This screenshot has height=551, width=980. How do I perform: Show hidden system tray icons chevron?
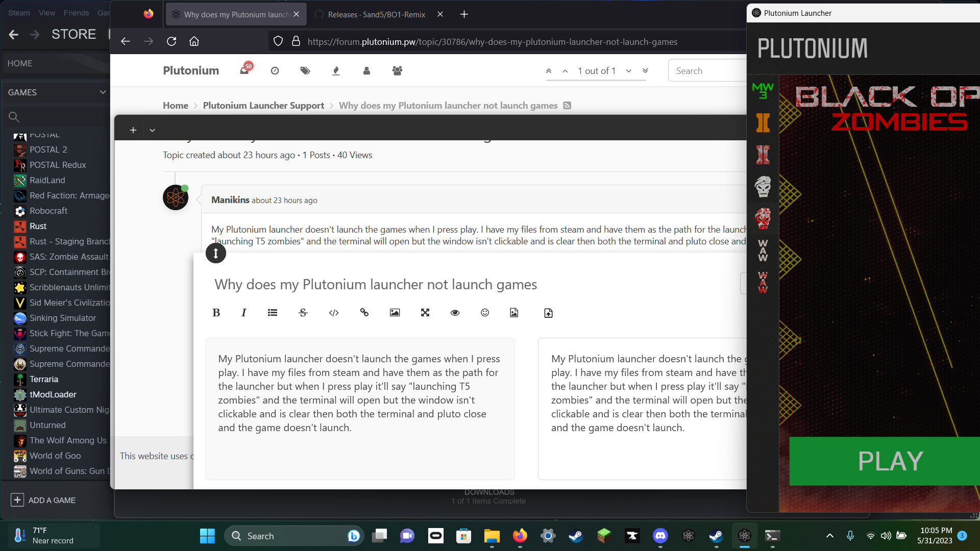pos(830,536)
